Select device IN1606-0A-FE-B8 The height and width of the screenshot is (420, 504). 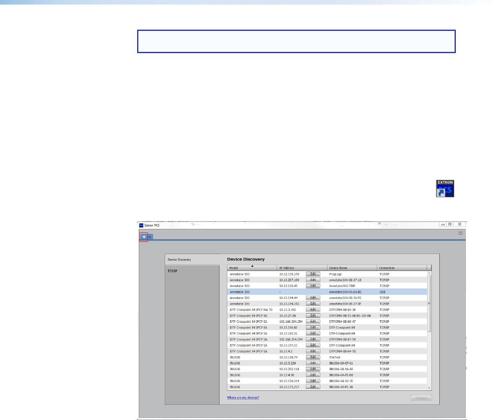point(341,375)
